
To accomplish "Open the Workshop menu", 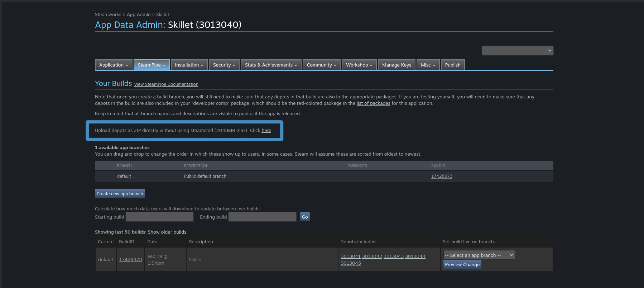I will 359,65.
